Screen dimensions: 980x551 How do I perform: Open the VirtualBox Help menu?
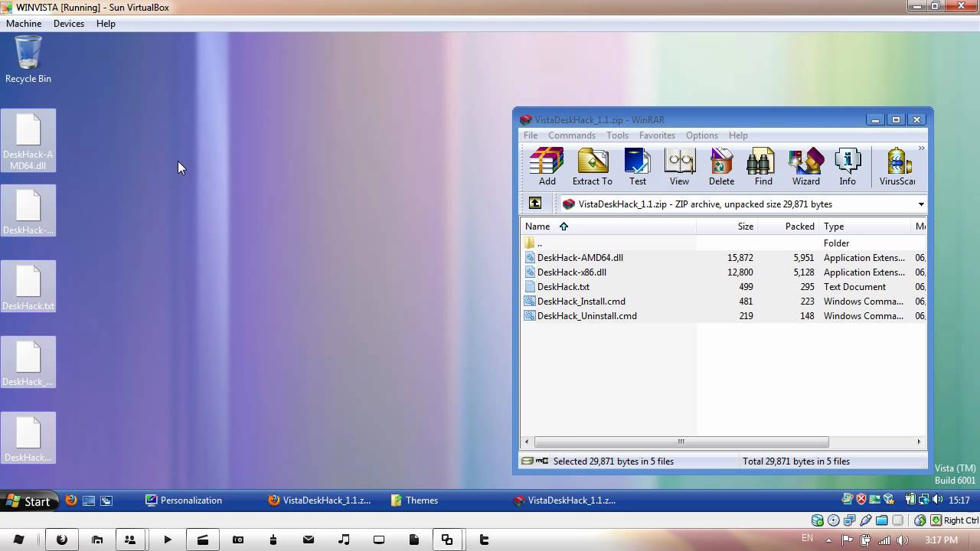106,24
